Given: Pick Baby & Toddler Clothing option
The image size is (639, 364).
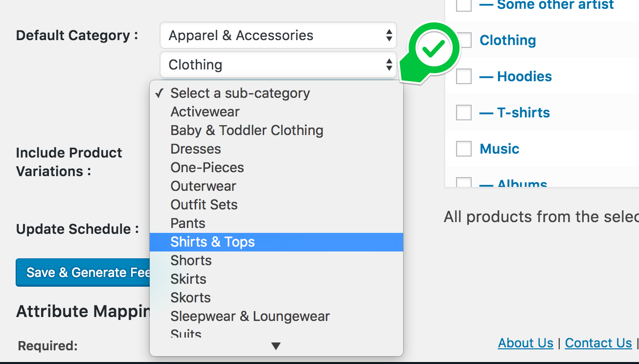Looking at the screenshot, I should coord(247,130).
